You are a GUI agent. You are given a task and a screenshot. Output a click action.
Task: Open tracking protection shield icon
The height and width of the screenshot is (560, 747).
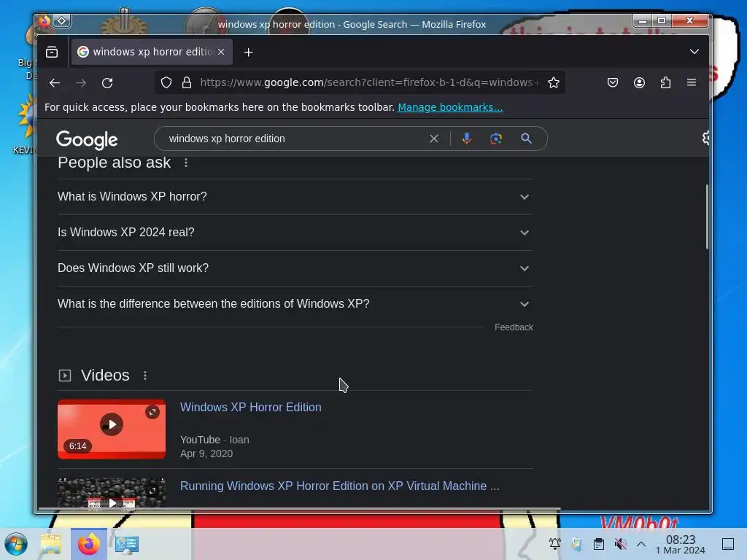[166, 83]
